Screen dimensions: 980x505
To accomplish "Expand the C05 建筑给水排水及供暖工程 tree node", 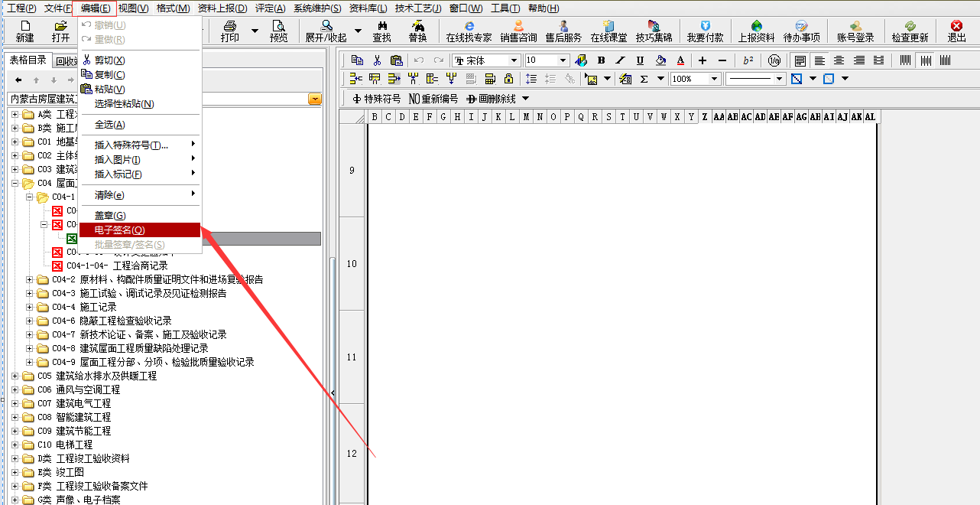I will coord(15,376).
